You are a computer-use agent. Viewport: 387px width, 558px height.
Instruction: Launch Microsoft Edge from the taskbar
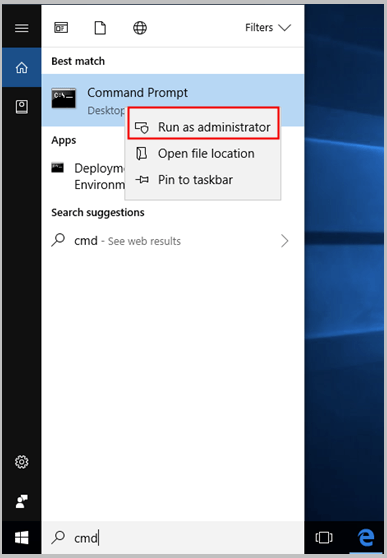pyautogui.click(x=366, y=538)
